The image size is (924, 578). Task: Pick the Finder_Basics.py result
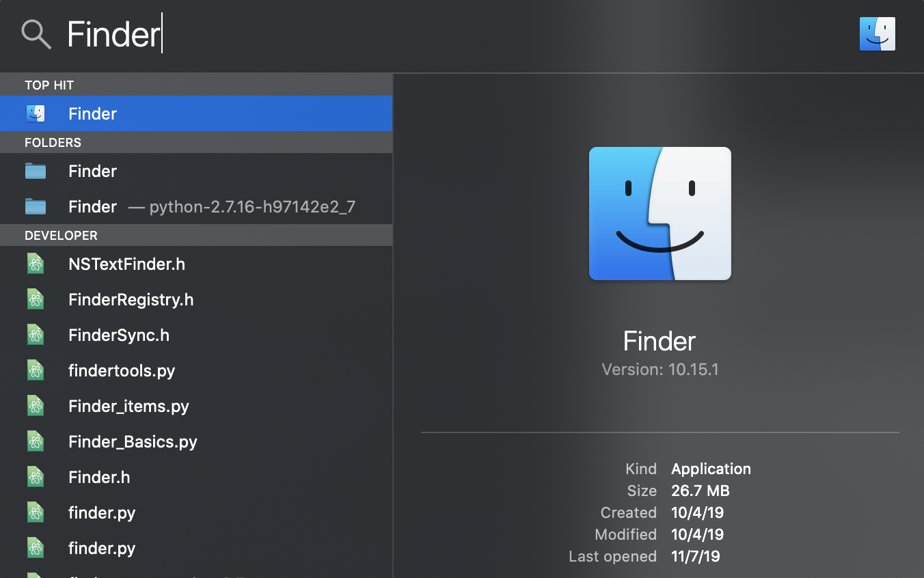pos(196,441)
